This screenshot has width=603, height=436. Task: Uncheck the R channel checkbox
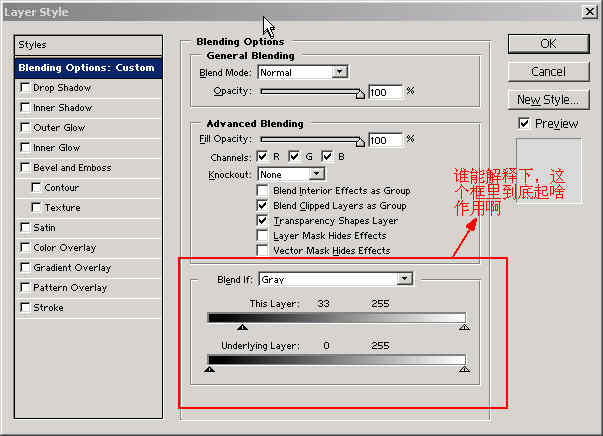(x=262, y=156)
